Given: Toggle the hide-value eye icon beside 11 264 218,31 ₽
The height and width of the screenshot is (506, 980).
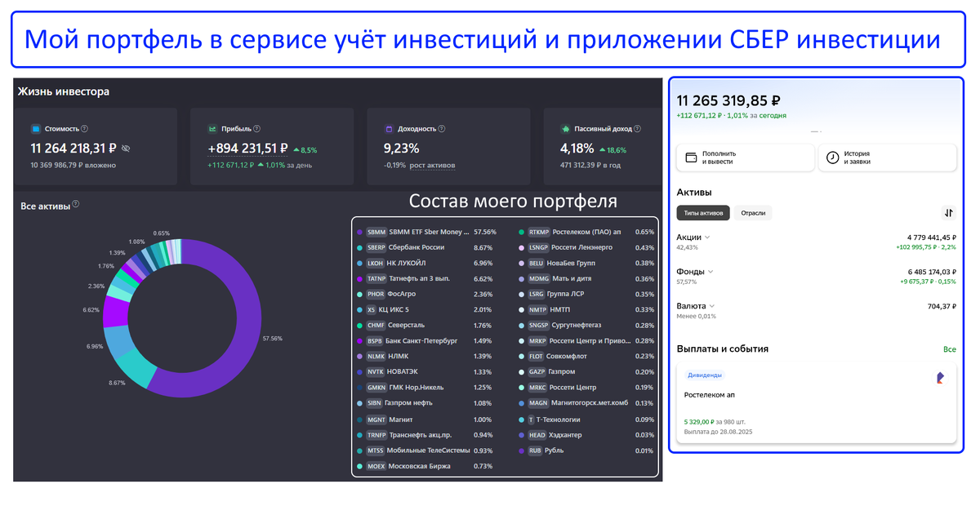Looking at the screenshot, I should (x=125, y=149).
